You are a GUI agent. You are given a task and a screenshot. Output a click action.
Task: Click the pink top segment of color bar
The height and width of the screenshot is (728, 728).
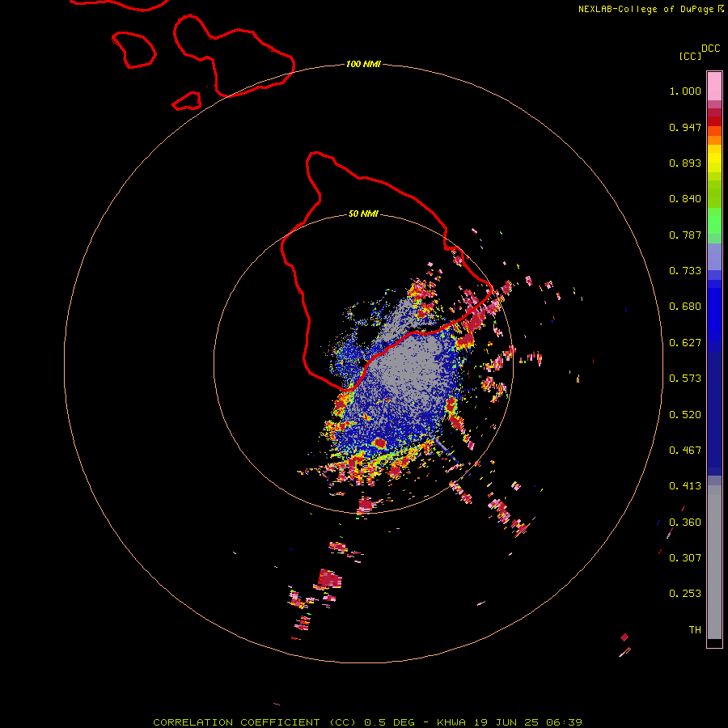tap(714, 86)
